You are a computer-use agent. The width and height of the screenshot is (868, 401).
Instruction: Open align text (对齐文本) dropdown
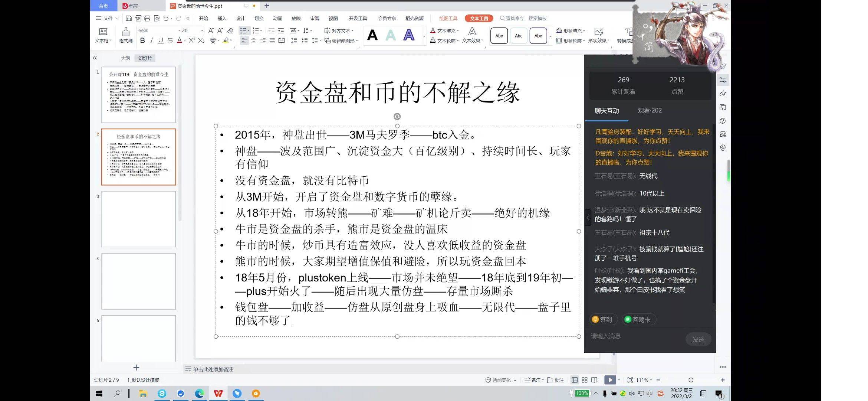tap(339, 30)
